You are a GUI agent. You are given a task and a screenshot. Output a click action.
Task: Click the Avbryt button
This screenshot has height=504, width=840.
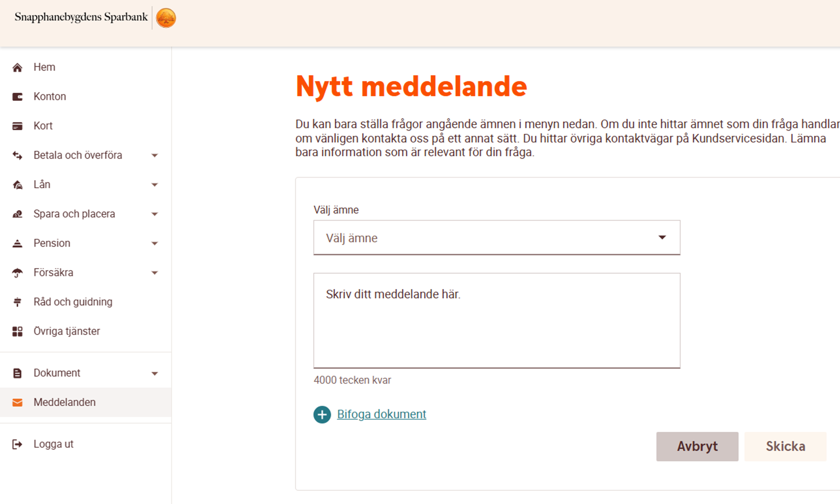coord(697,446)
